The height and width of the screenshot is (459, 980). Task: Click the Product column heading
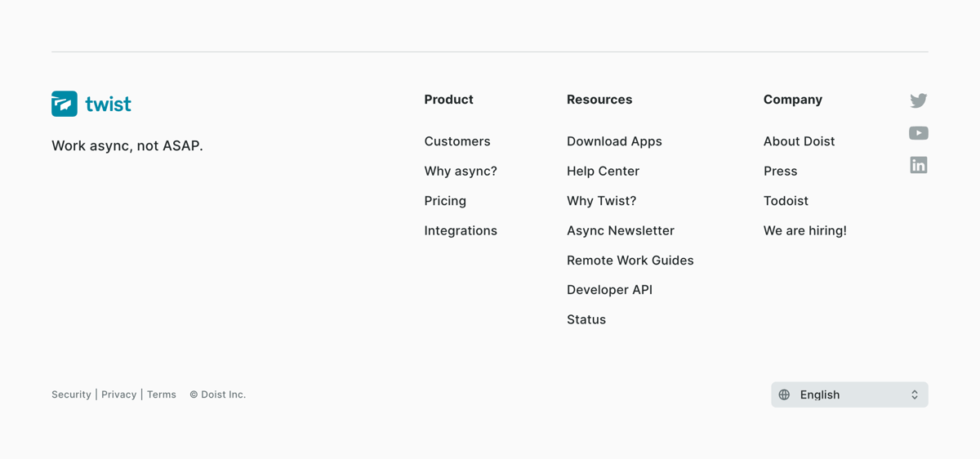click(x=448, y=100)
